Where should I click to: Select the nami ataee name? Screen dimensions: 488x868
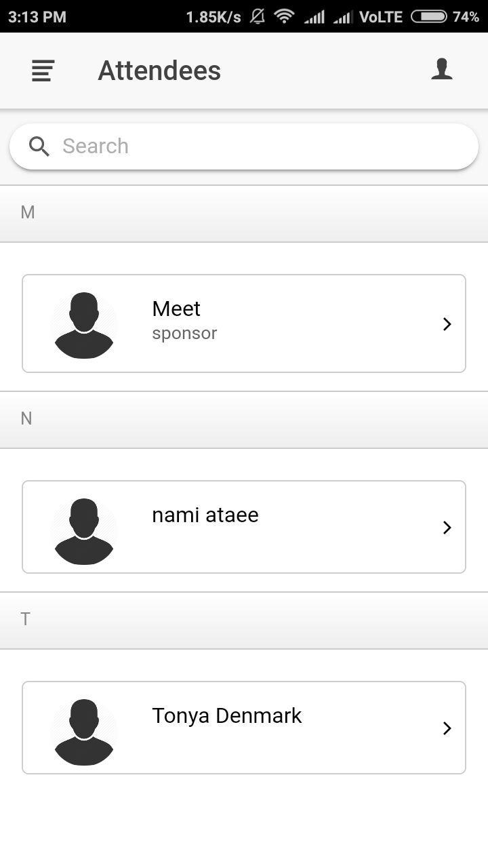point(205,515)
